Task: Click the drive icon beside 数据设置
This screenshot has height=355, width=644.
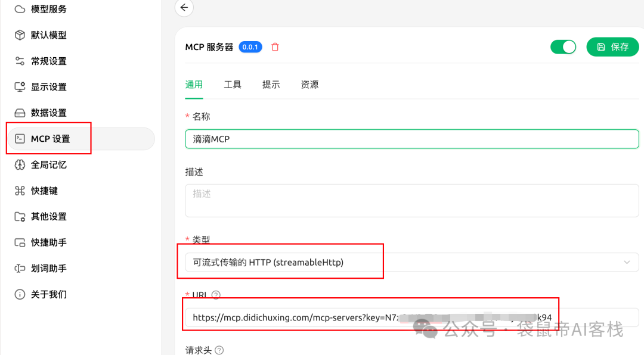Action: [x=20, y=113]
